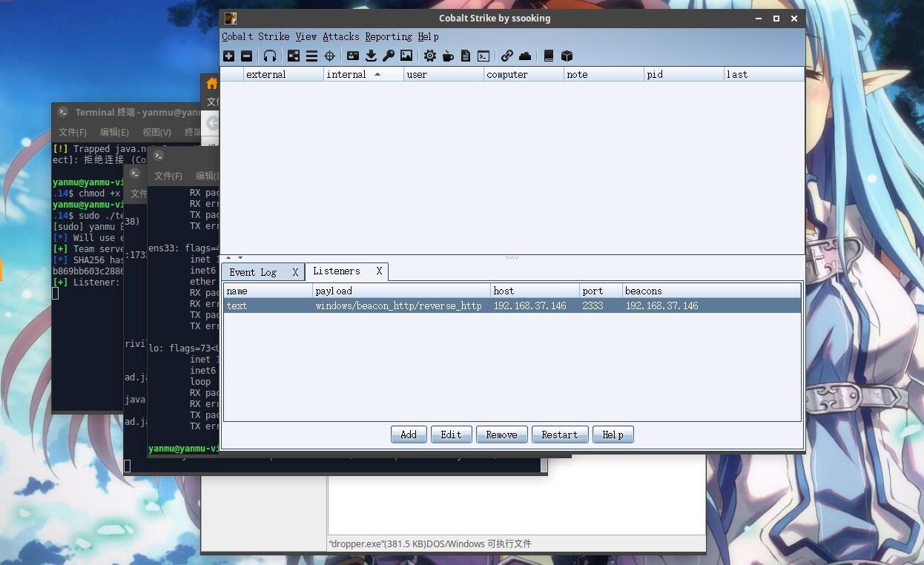The height and width of the screenshot is (565, 924).
Task: Click the minus (disconnect) toolbar icon
Action: (x=246, y=56)
